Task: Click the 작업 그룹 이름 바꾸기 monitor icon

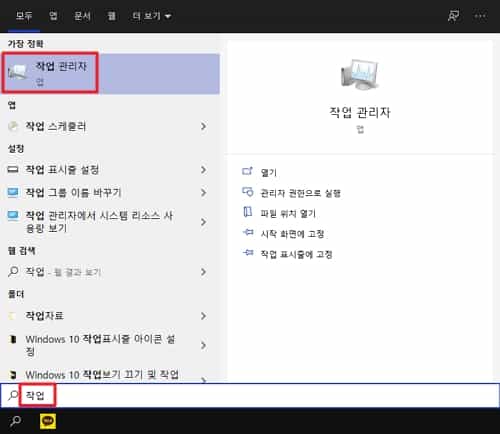Action: point(13,192)
